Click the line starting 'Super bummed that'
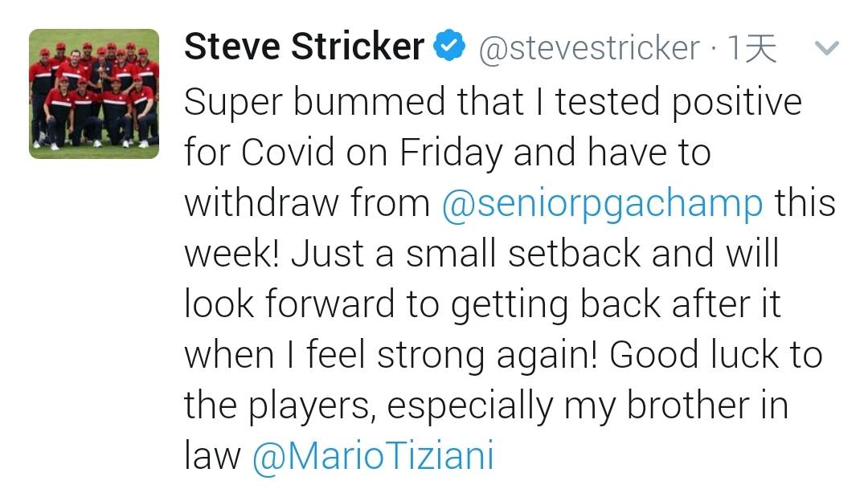The height and width of the screenshot is (493, 868). 493,103
